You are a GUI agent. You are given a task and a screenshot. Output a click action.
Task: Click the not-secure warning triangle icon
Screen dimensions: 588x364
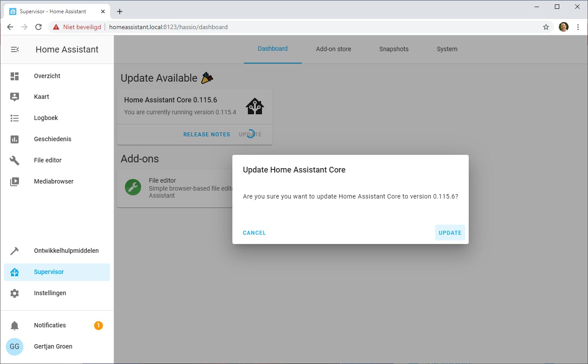[56, 27]
